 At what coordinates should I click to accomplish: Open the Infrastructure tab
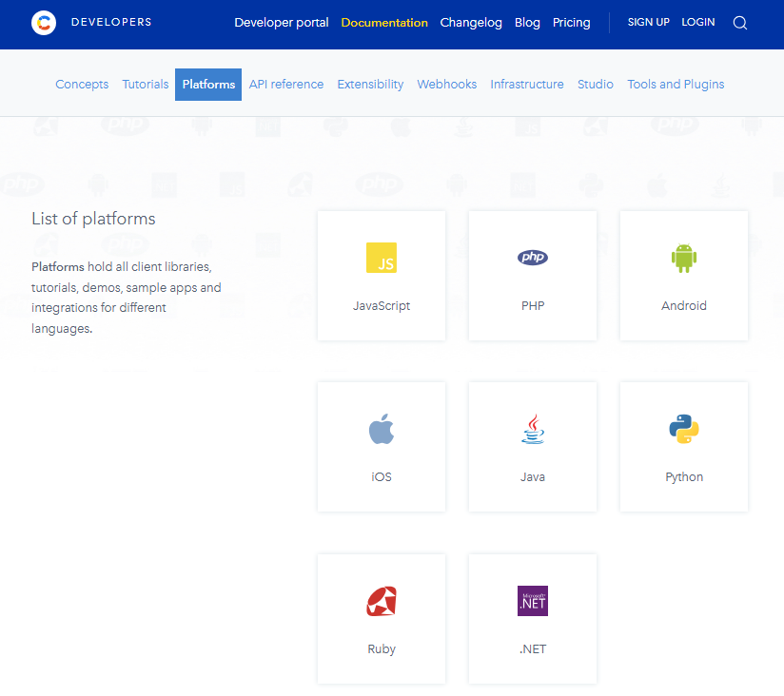click(527, 85)
